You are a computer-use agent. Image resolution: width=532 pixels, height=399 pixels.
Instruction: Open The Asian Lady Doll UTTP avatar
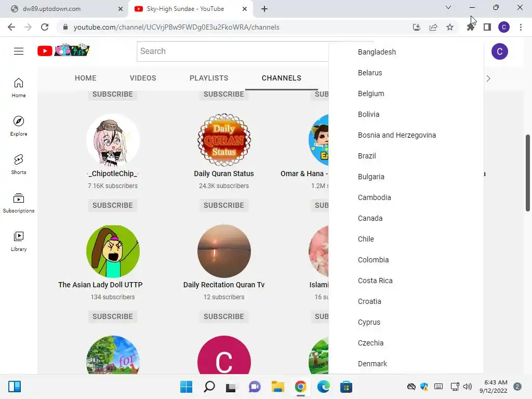(113, 251)
